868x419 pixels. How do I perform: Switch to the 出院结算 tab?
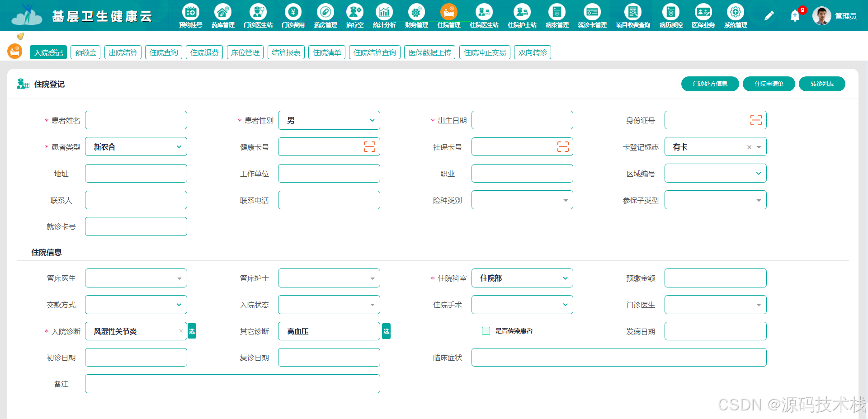coord(123,52)
